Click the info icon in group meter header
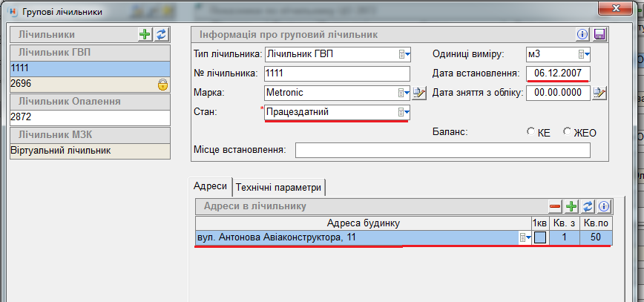Image resolution: width=644 pixels, height=302 pixels. [582, 35]
